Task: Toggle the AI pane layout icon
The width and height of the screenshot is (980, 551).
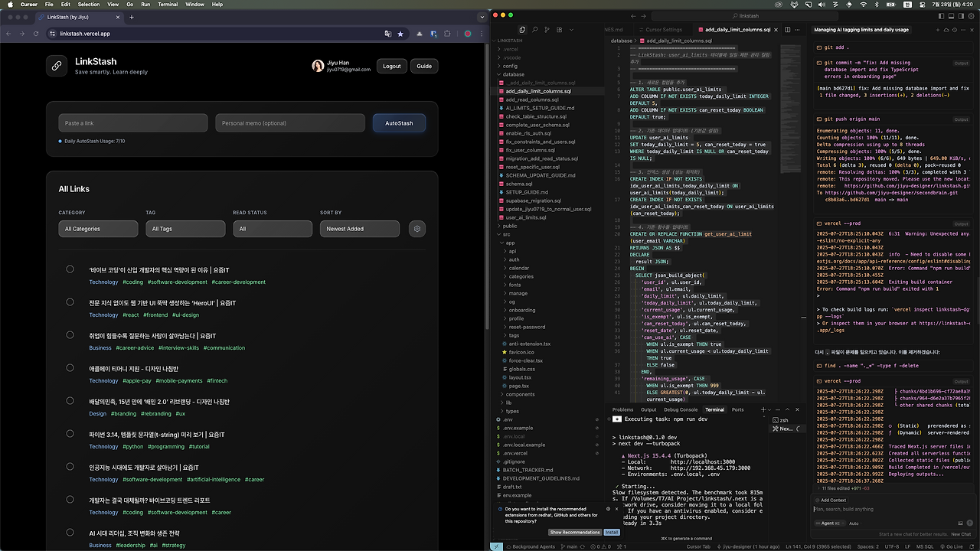Action: click(959, 15)
